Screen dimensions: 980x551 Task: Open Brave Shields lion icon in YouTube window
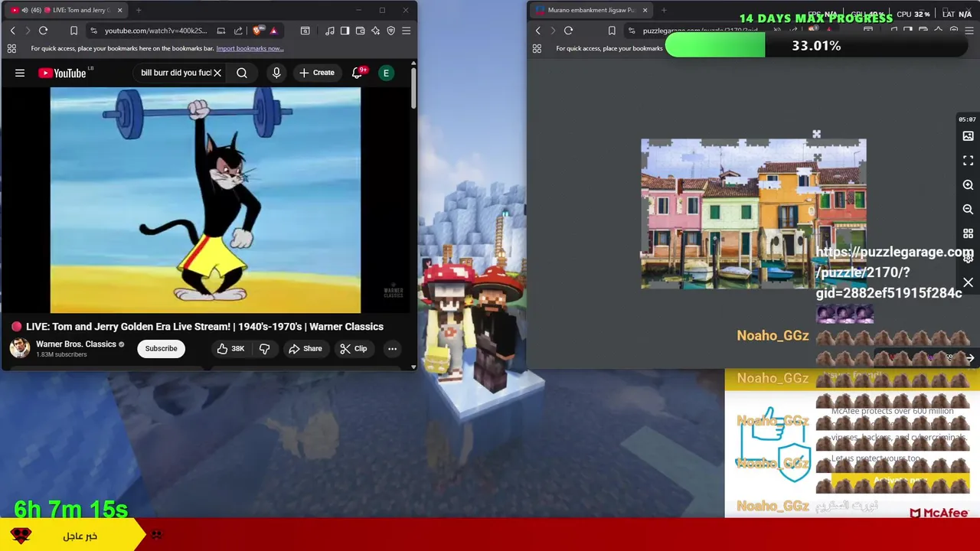coord(257,31)
